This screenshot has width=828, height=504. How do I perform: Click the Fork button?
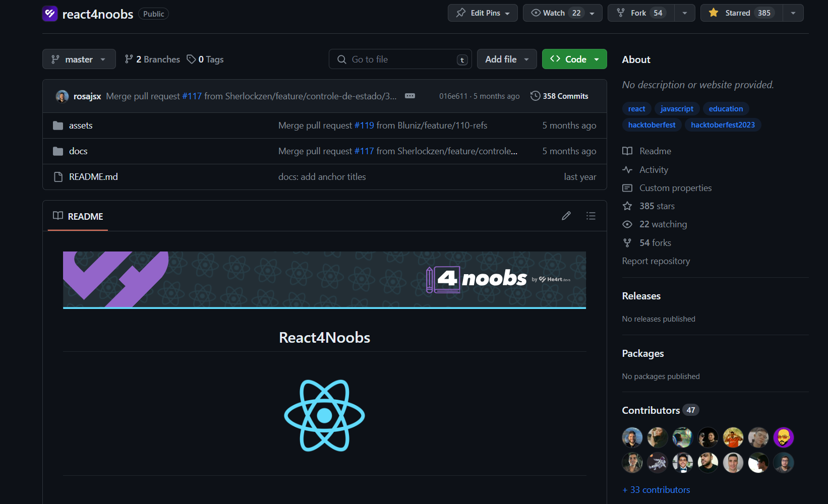point(641,13)
